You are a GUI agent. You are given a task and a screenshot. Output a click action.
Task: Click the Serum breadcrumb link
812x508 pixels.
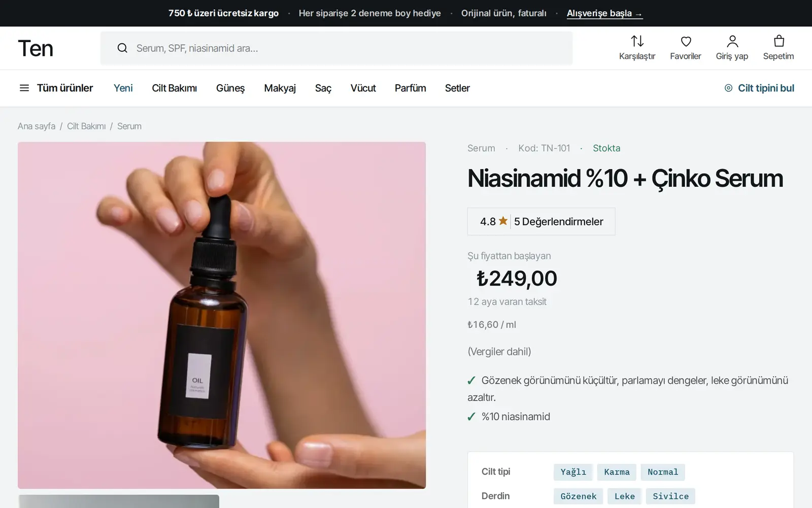(129, 126)
